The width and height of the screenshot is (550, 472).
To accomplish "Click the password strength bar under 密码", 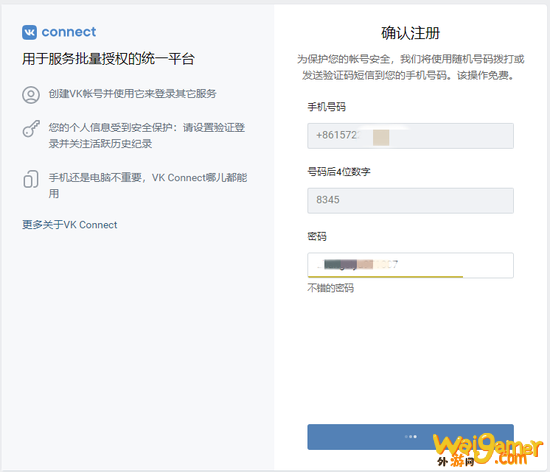I will [385, 277].
